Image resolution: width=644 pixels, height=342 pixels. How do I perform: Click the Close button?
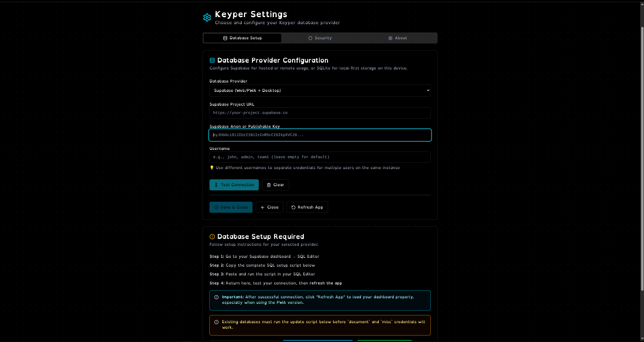(x=269, y=207)
